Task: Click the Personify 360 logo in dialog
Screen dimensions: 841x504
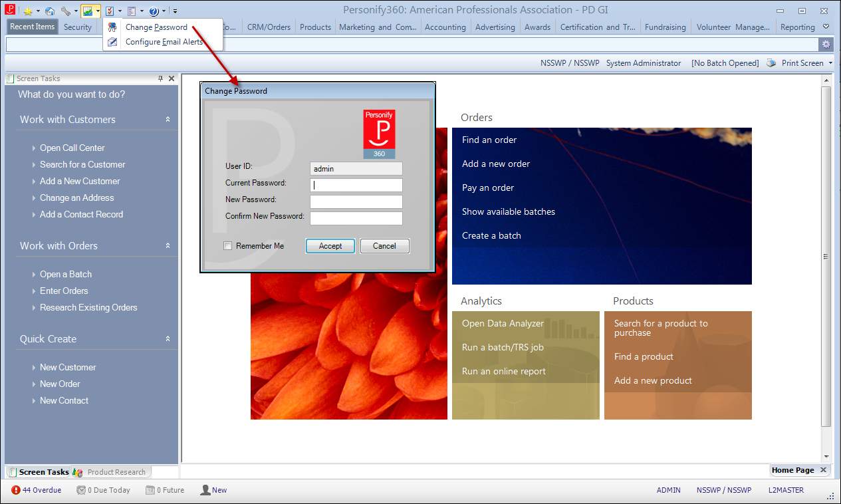Action: 379,134
